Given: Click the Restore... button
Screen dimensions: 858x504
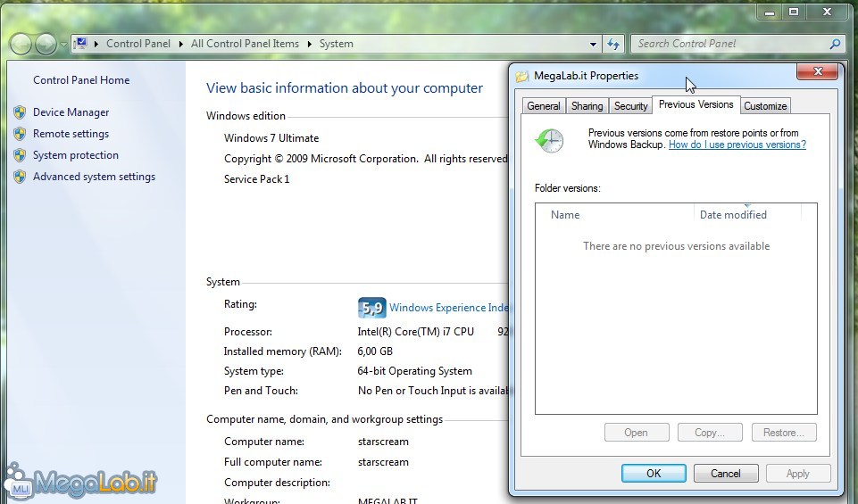Looking at the screenshot, I should click(x=784, y=433).
